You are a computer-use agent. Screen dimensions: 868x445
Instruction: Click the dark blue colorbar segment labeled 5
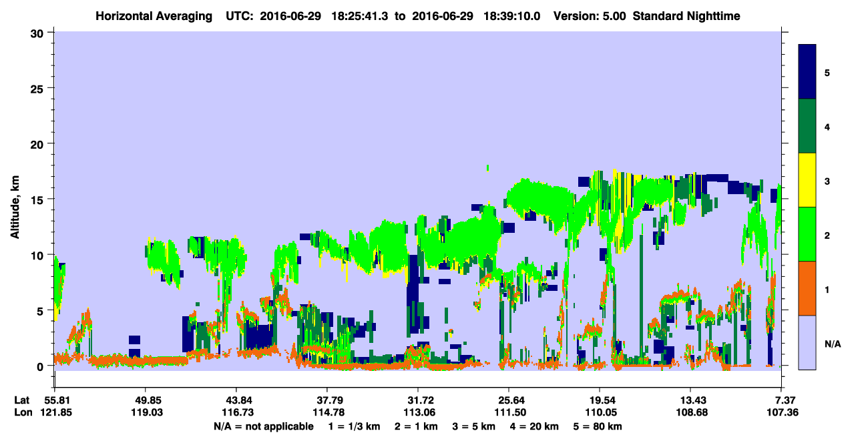point(807,72)
